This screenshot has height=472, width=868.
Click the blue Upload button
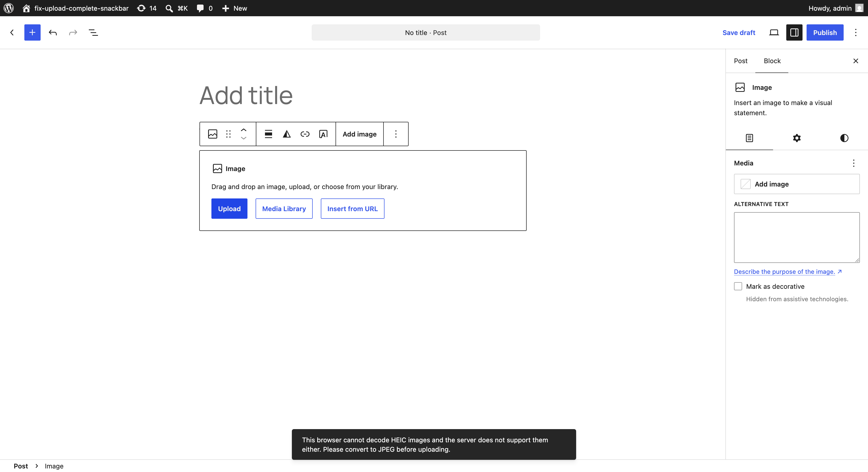pyautogui.click(x=229, y=209)
